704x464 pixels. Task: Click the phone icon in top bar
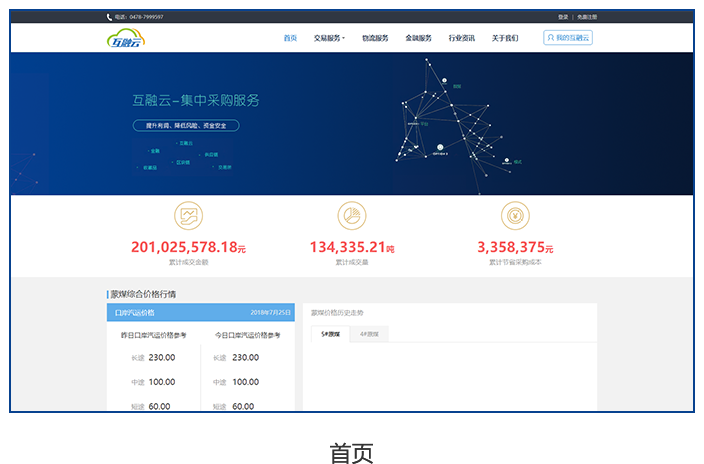tap(109, 17)
